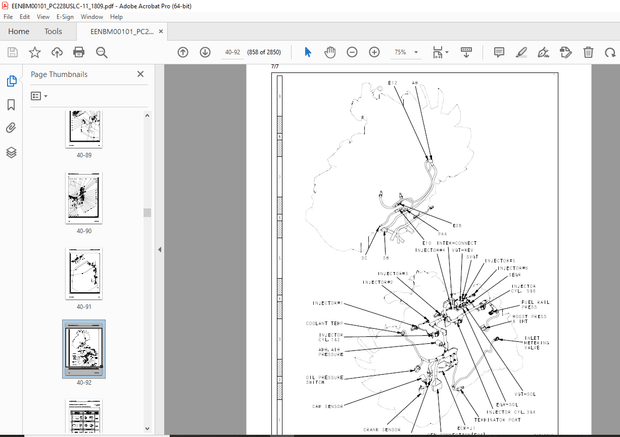Open the E-Sign menu

(x=65, y=17)
